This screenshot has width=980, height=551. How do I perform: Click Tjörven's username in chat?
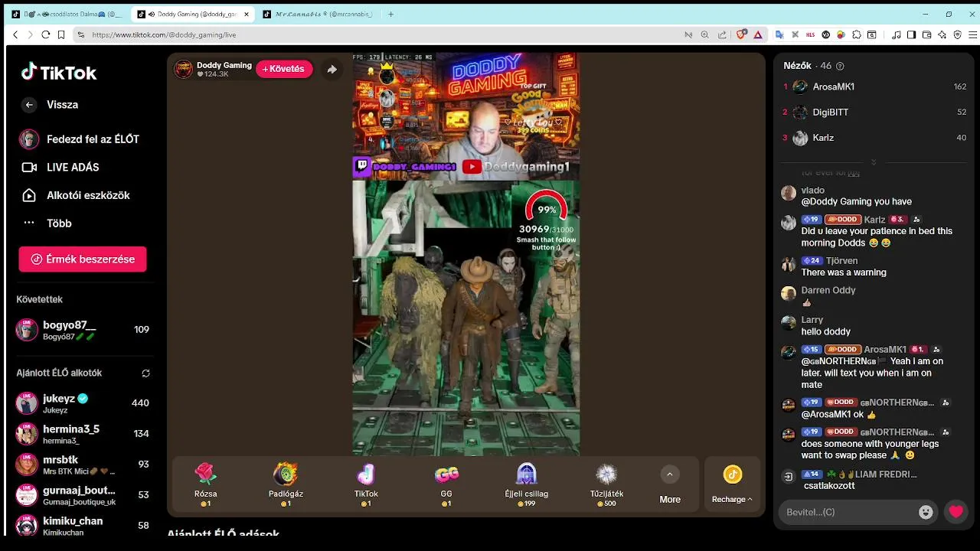pos(841,261)
